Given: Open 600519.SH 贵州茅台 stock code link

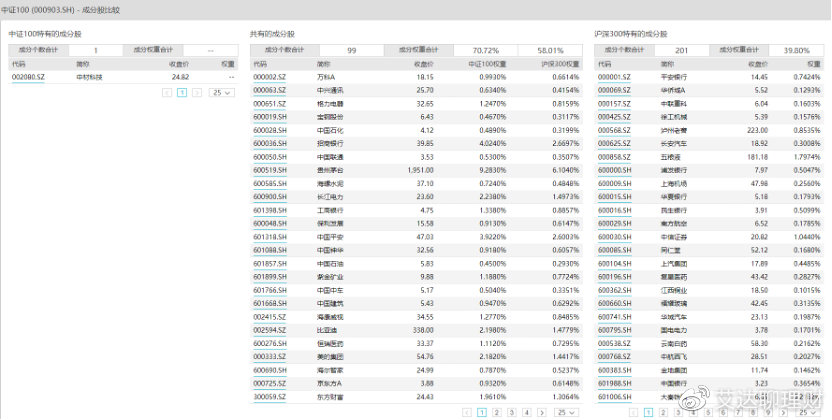Looking at the screenshot, I should (270, 171).
